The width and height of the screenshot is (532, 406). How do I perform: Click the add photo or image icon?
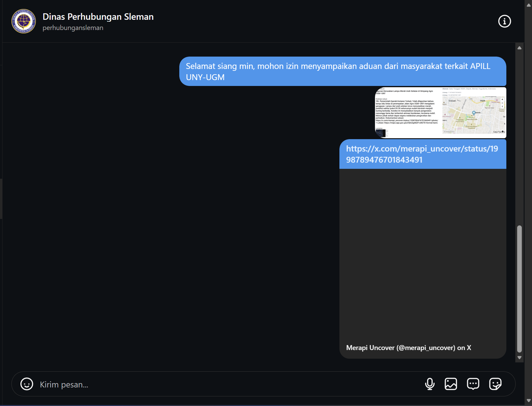click(x=451, y=384)
